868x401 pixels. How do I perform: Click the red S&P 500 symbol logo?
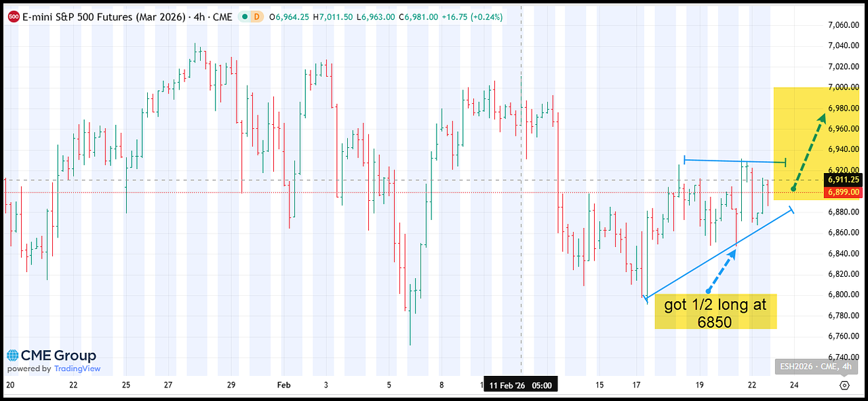tap(13, 17)
